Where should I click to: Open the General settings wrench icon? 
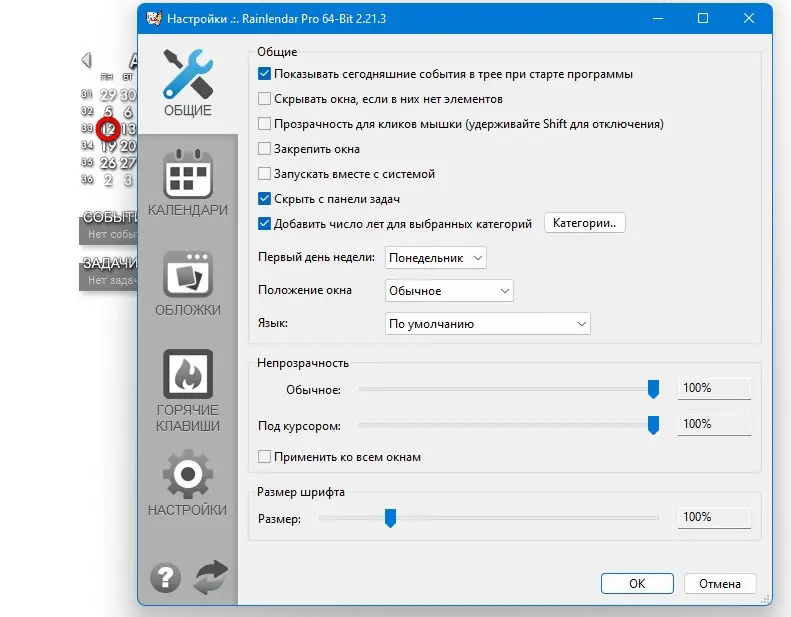(188, 74)
